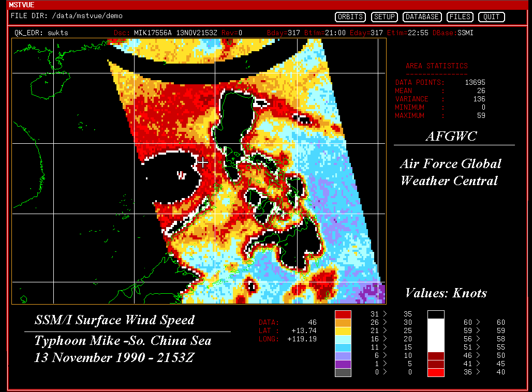
Task: Select the red 31-35 knots legend swatch
Action: [x=343, y=314]
